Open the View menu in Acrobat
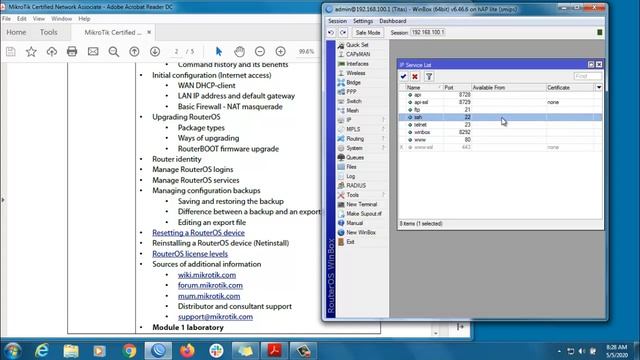The width and height of the screenshot is (640, 360). 39,19
